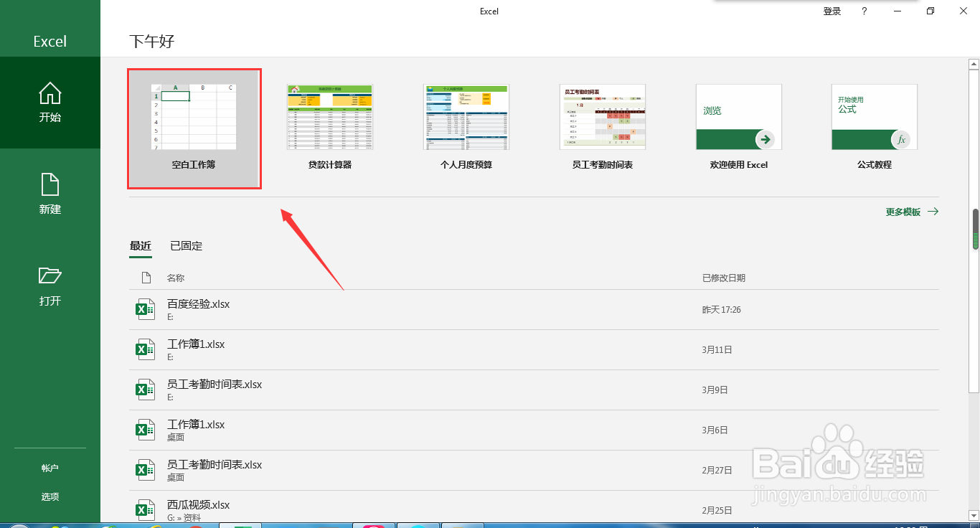
Task: Click the 2月25日 modified date
Action: click(717, 511)
